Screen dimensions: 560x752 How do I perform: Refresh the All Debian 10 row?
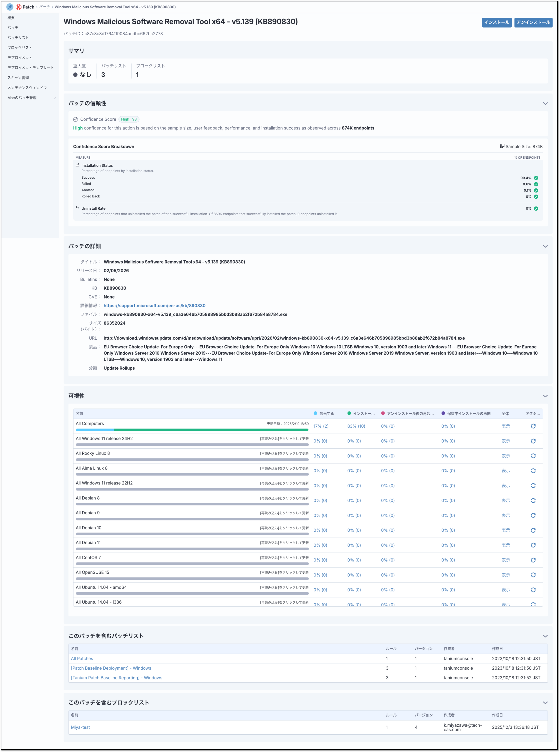(533, 530)
